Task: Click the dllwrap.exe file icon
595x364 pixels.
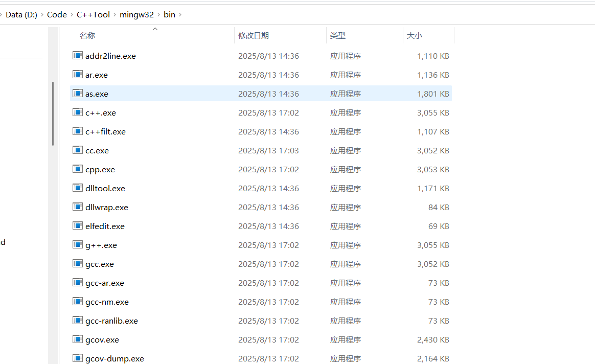Action: (x=77, y=207)
